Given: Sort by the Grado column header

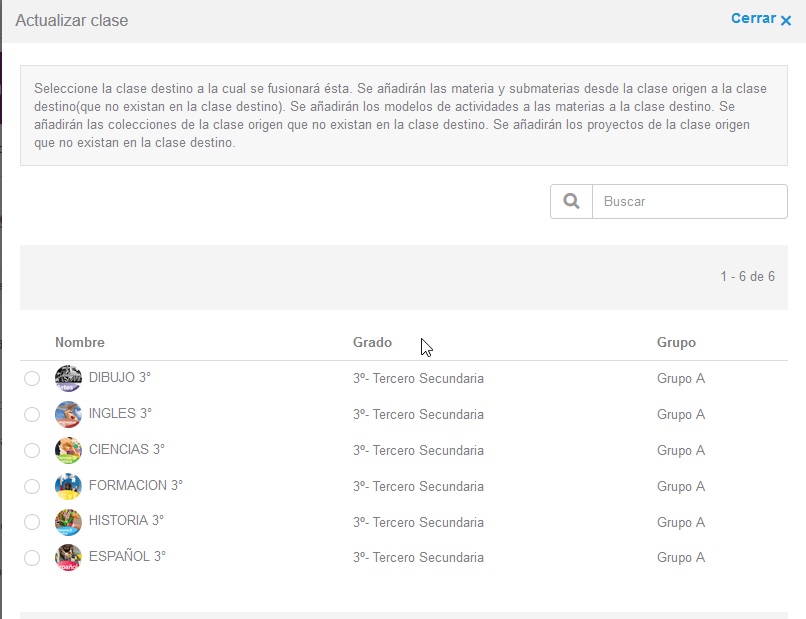Looking at the screenshot, I should pyautogui.click(x=372, y=342).
